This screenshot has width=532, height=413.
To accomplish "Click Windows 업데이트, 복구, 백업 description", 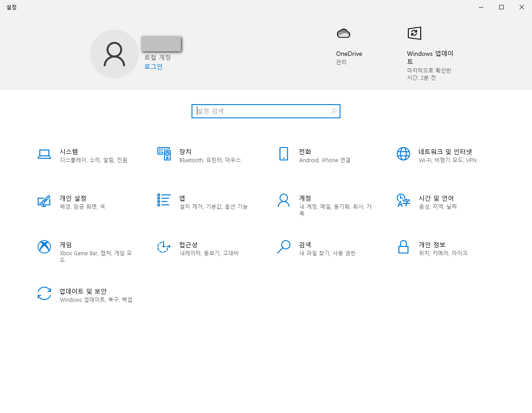I will click(96, 300).
